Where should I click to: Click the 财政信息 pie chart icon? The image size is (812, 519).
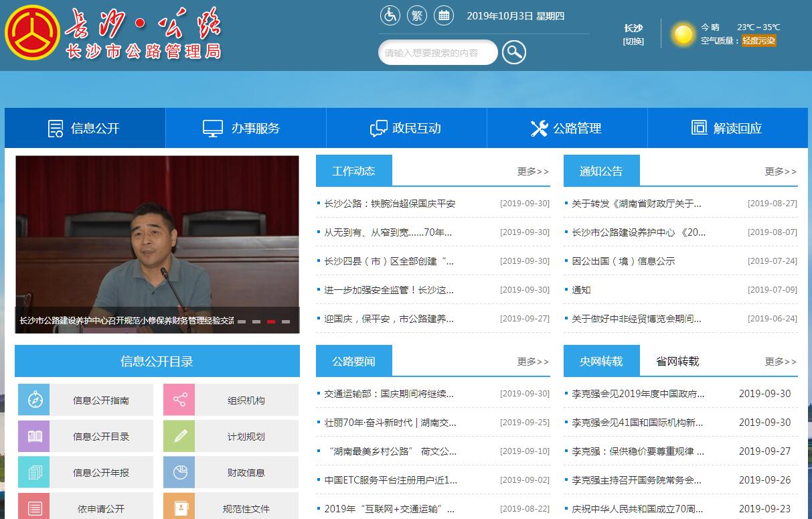point(179,472)
